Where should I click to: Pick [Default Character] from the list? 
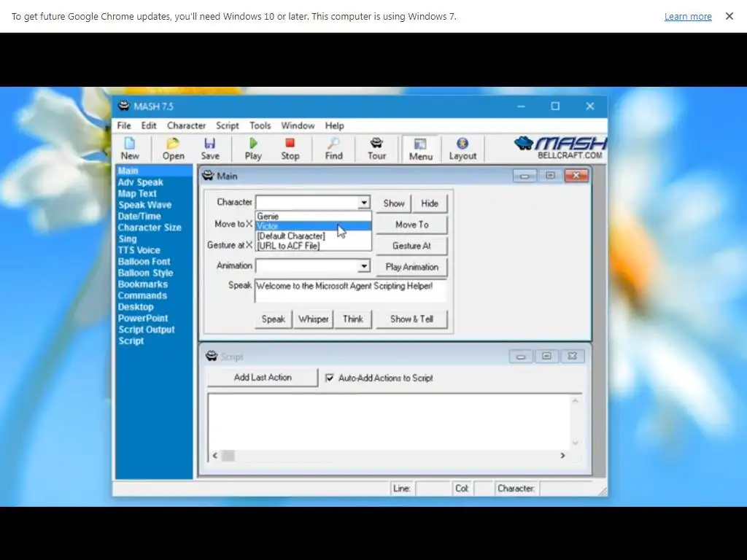point(314,236)
